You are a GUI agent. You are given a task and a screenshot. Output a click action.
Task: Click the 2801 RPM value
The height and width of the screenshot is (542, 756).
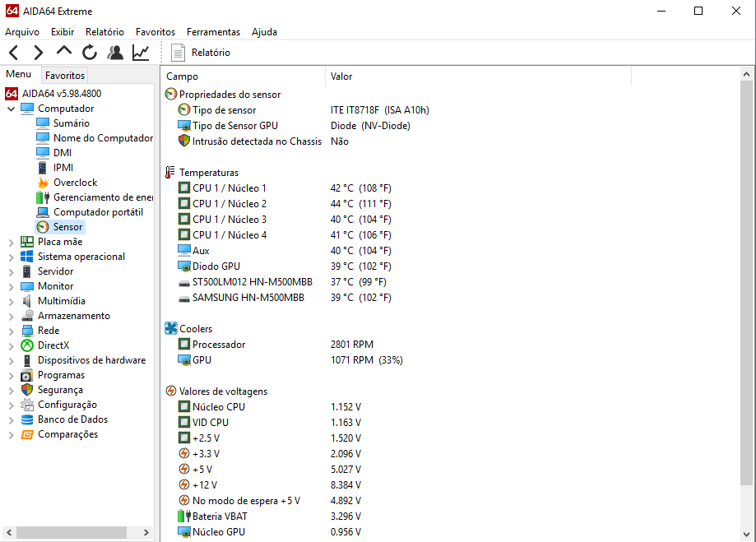[352, 345]
